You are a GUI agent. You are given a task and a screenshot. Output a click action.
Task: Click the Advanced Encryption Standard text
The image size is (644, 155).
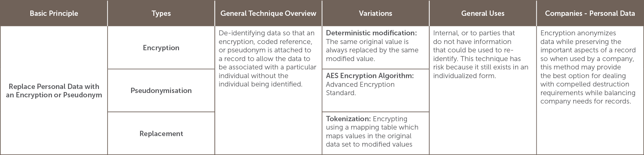coord(360,89)
